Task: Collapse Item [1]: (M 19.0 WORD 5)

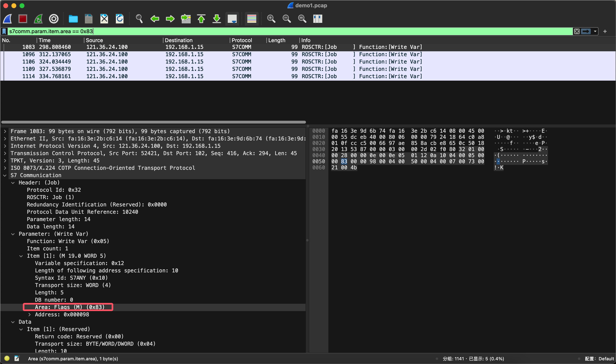Action: click(x=21, y=256)
